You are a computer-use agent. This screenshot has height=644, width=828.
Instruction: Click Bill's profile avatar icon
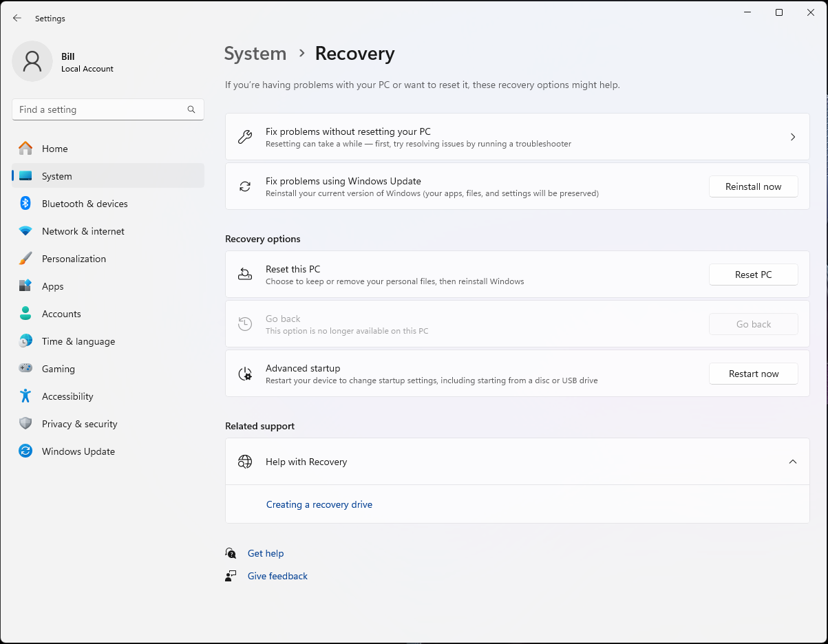[x=32, y=61]
